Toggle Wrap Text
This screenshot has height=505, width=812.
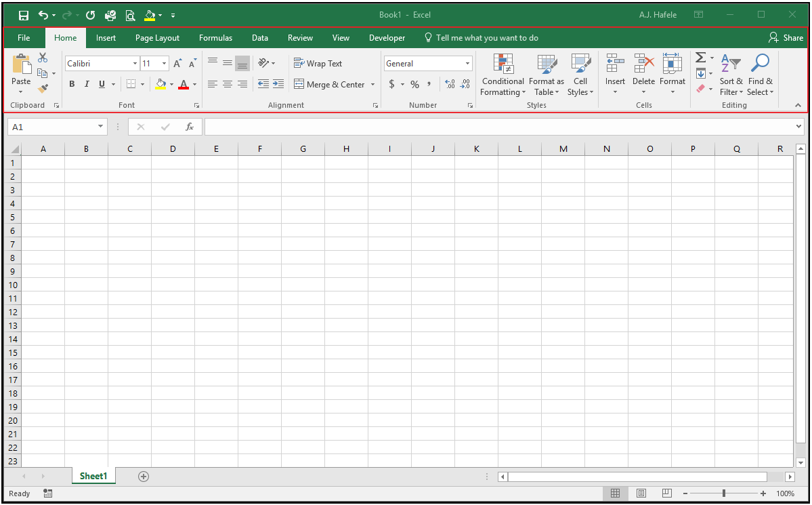click(318, 63)
